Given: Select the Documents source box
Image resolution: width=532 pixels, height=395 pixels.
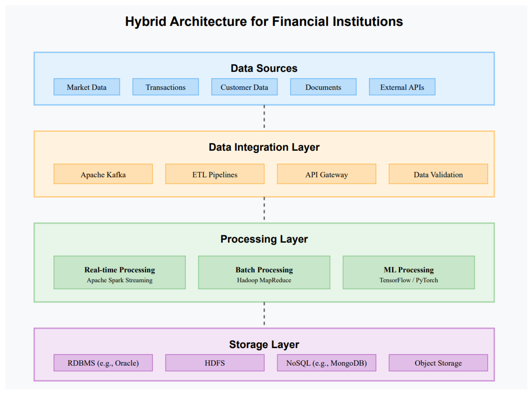Looking at the screenshot, I should point(323,87).
